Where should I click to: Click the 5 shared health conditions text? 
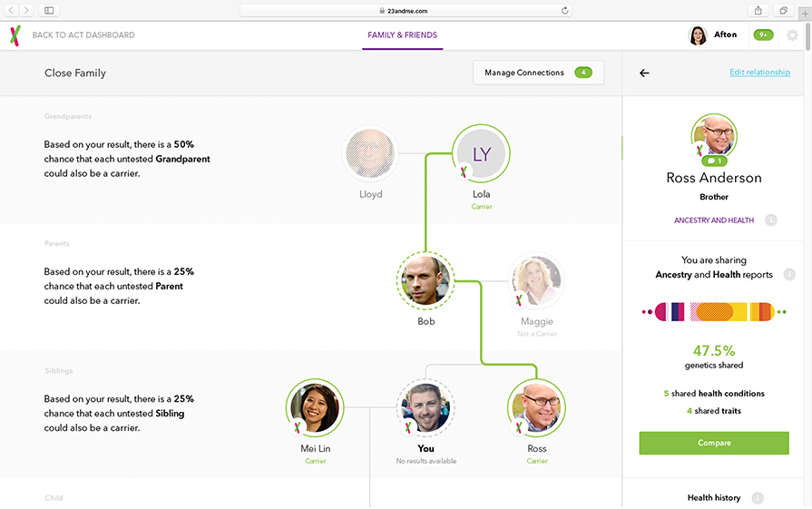714,394
